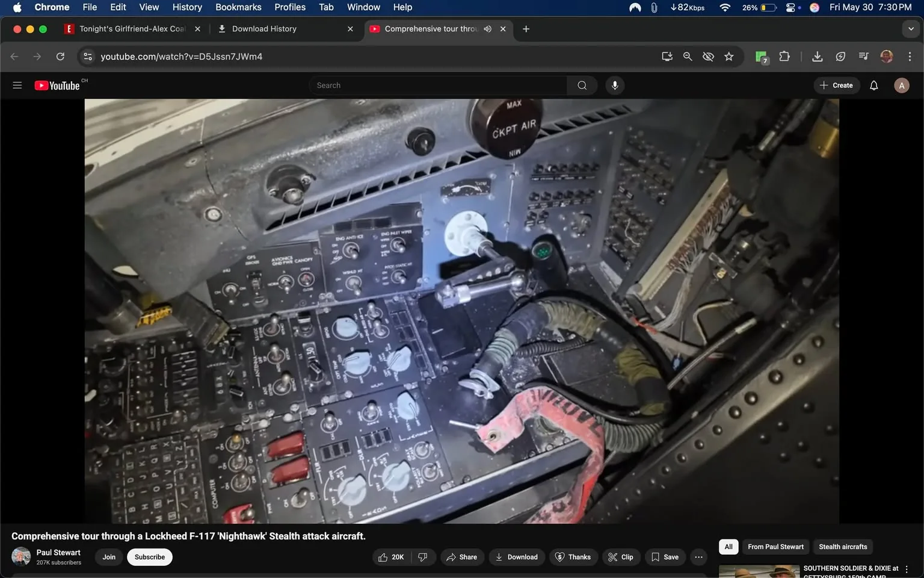Open YouTube notifications bell
This screenshot has height=578, width=924.
(x=873, y=85)
